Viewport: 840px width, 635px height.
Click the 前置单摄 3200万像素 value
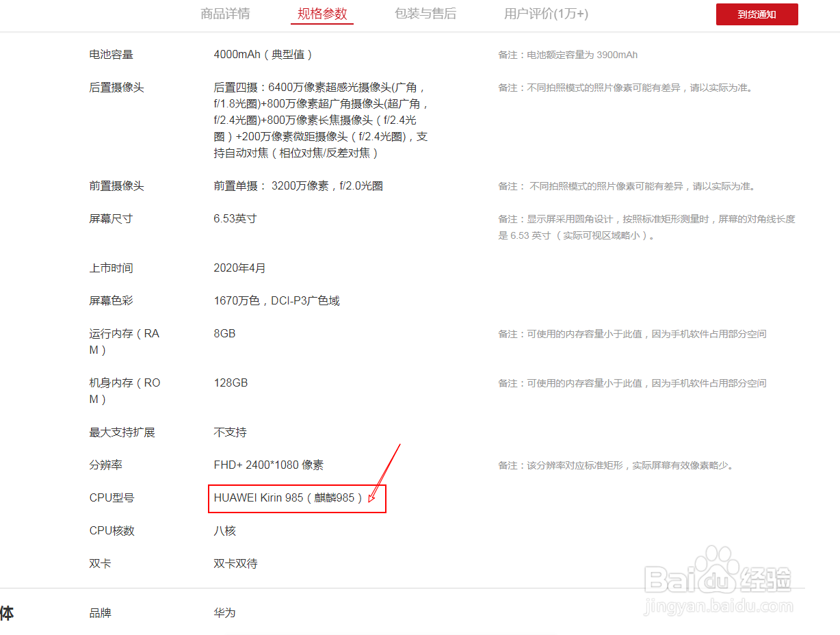click(x=298, y=186)
